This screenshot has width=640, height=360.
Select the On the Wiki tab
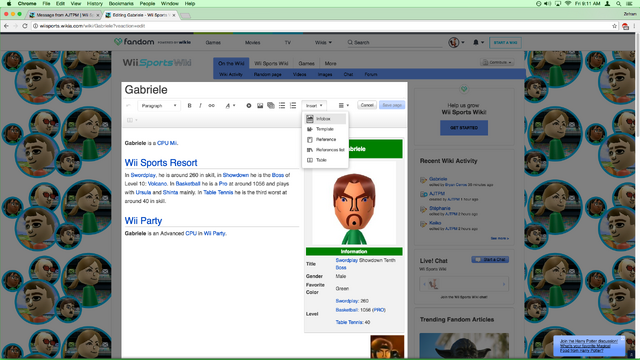231,63
